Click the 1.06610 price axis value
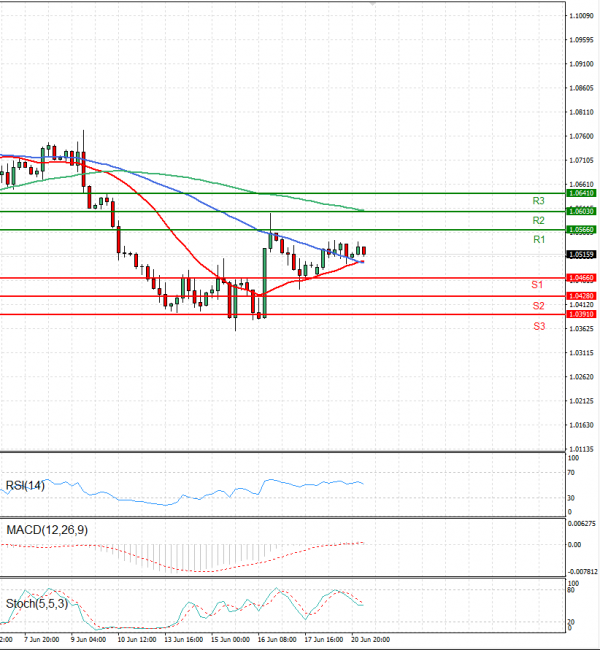 582,184
